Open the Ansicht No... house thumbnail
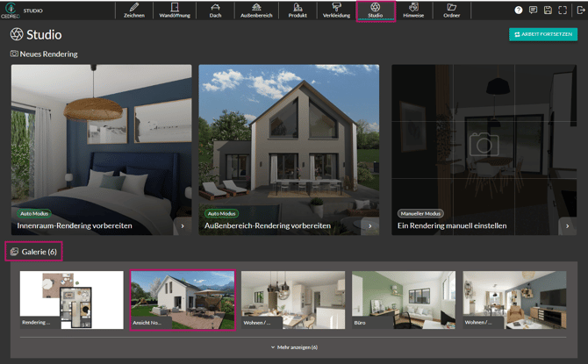This screenshot has width=588, height=364. click(183, 300)
